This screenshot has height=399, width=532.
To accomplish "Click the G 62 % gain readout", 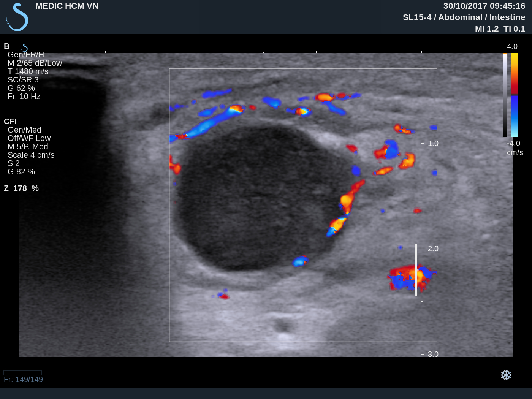I will point(21,88).
